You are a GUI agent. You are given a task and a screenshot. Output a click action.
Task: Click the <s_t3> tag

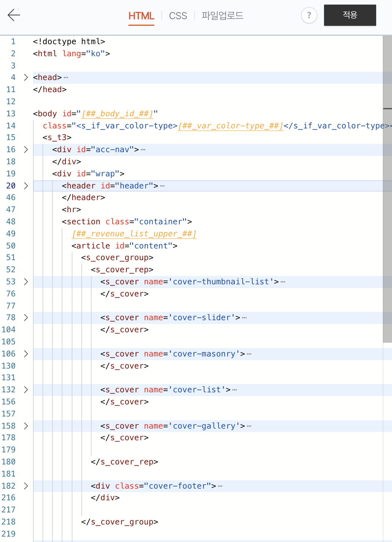57,138
